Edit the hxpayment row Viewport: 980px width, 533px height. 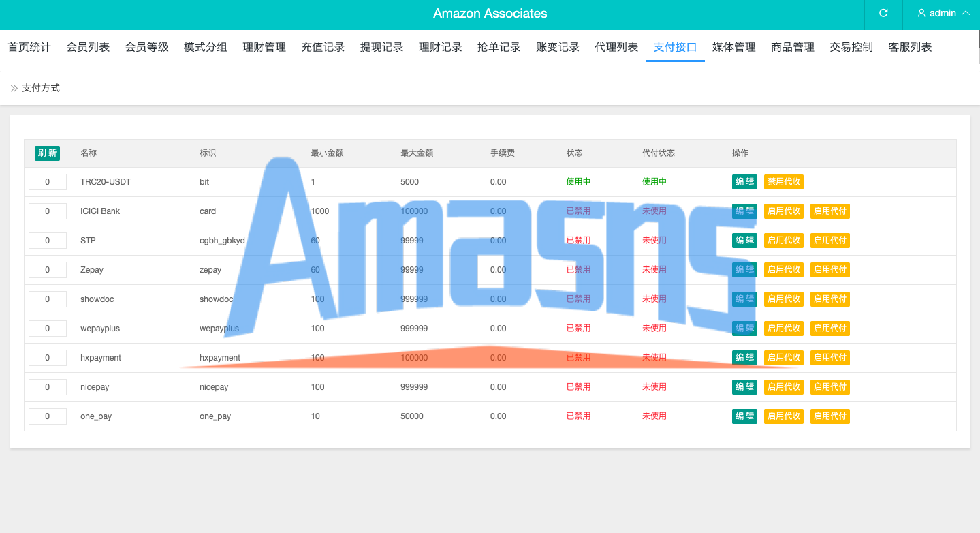[x=744, y=357]
